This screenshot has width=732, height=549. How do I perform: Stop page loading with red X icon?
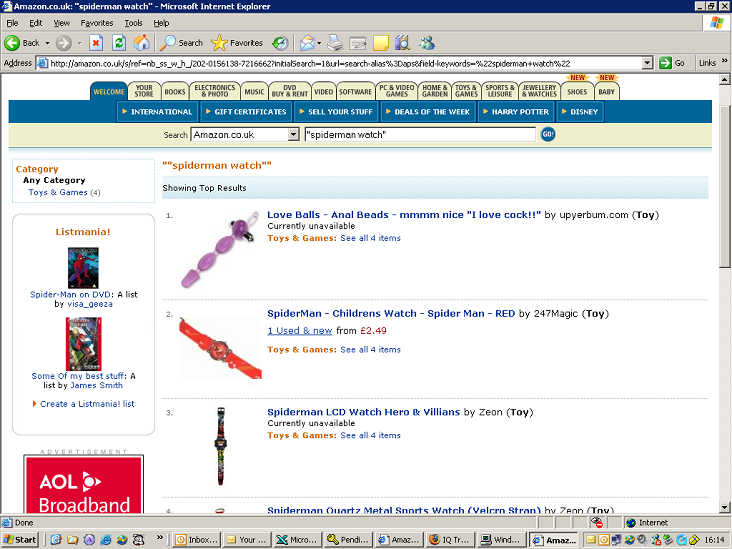pyautogui.click(x=96, y=43)
